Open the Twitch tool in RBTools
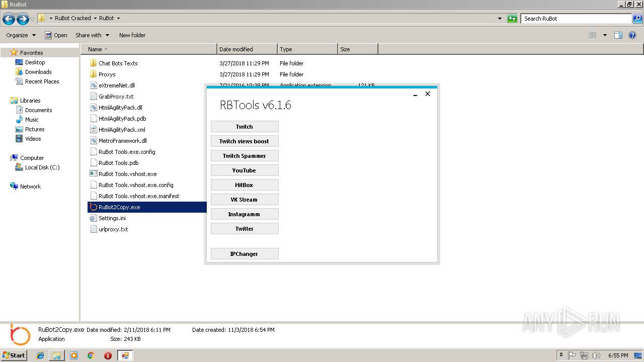 [x=244, y=127]
